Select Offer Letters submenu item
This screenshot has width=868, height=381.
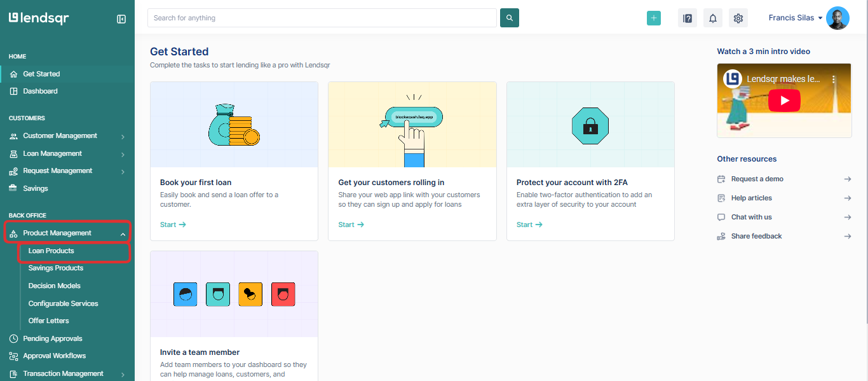(49, 321)
